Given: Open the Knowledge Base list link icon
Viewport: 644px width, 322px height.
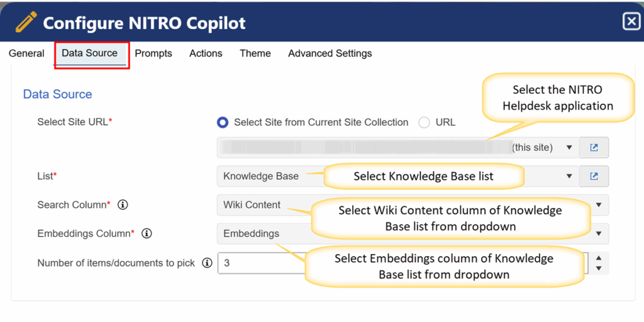Looking at the screenshot, I should pyautogui.click(x=594, y=176).
